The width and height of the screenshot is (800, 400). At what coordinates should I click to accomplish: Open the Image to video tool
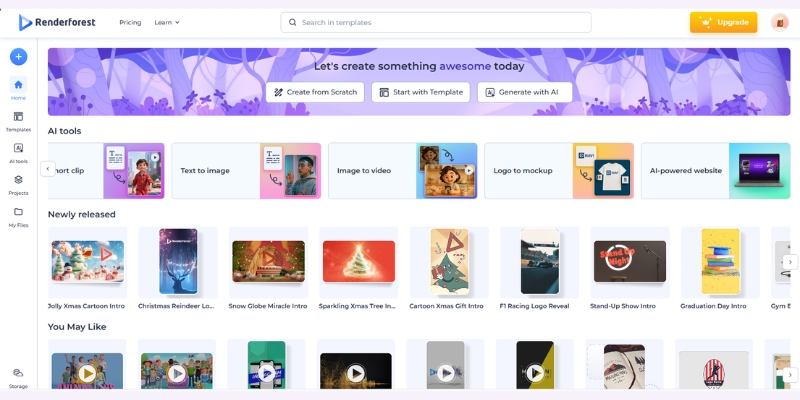403,171
